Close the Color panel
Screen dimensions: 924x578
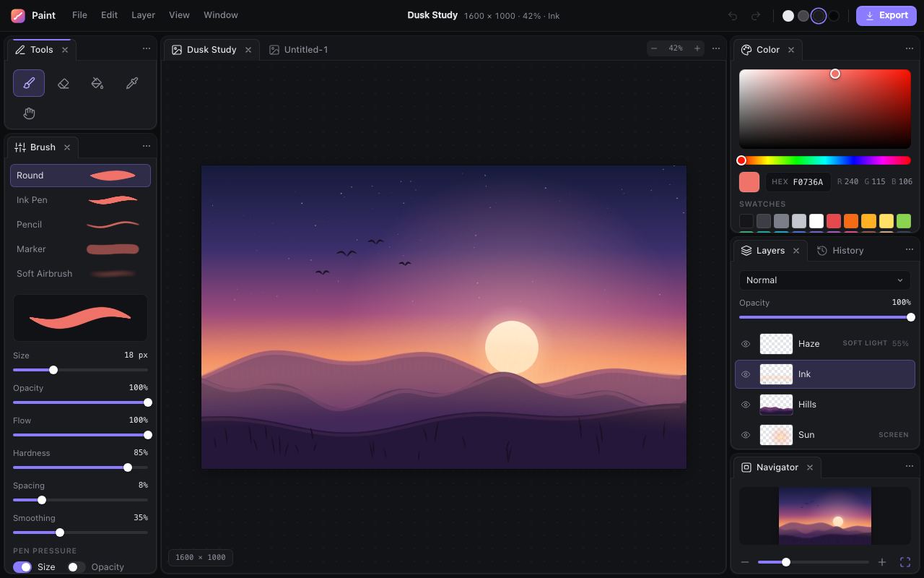[791, 50]
